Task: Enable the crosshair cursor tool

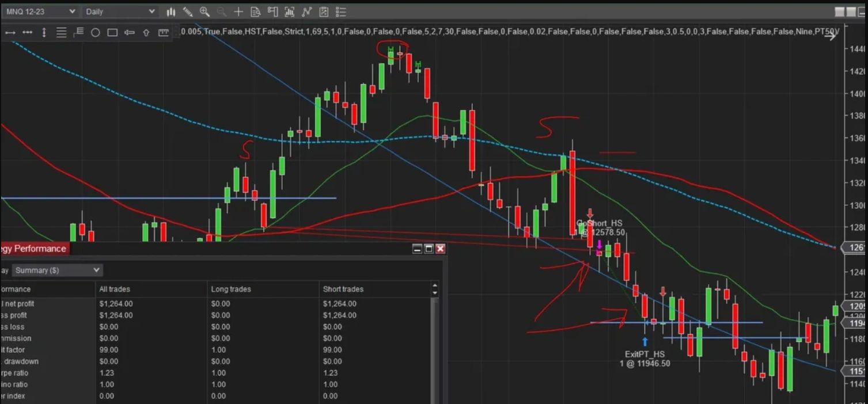Action: 238,12
